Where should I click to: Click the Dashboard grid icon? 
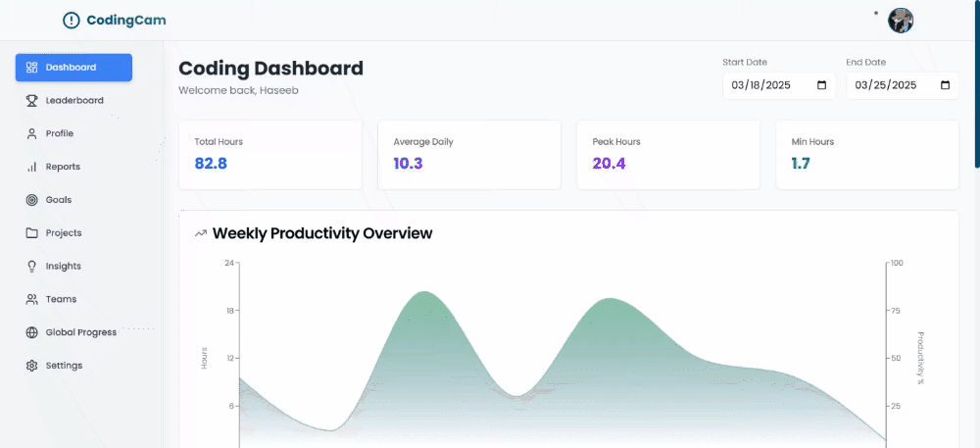32,68
